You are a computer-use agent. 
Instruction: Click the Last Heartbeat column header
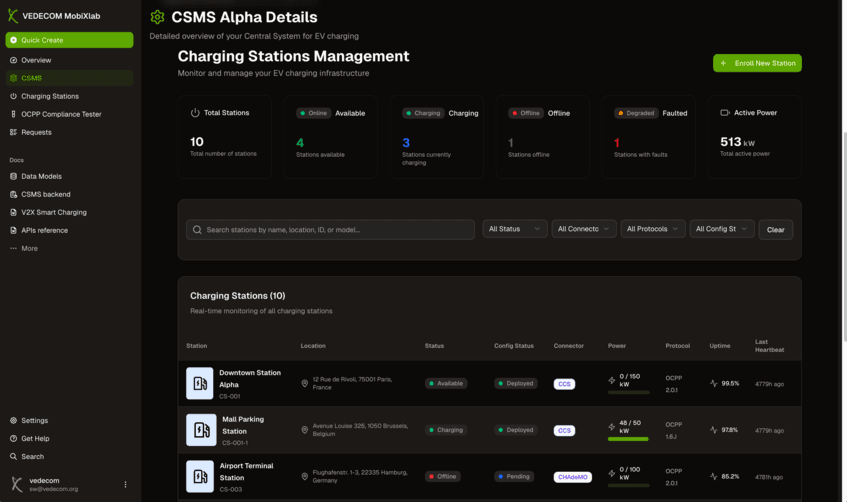click(770, 346)
